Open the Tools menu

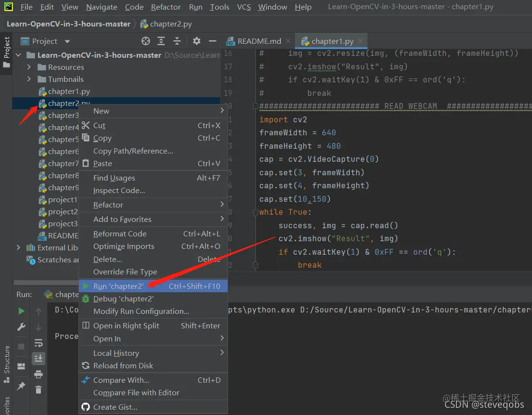(219, 7)
